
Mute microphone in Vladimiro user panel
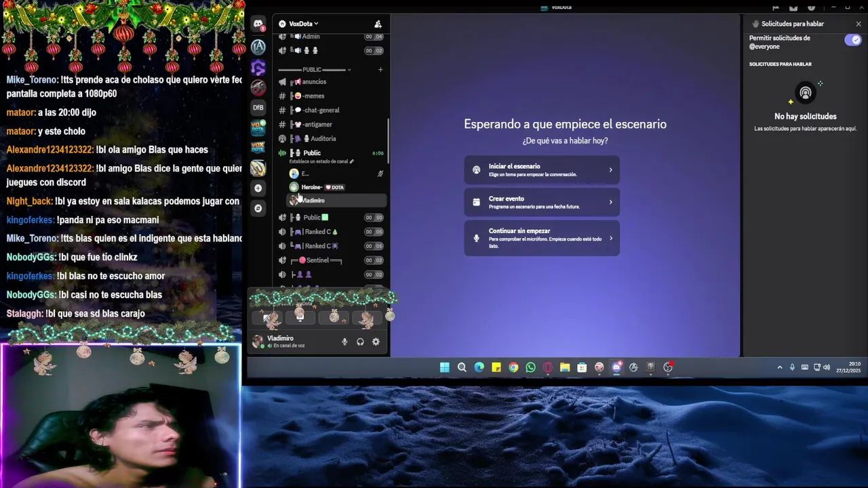(x=344, y=342)
